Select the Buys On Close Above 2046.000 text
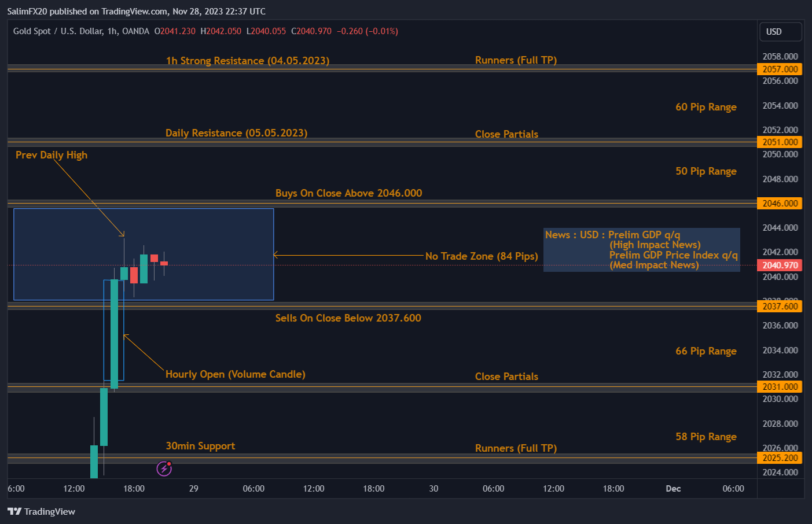Image resolution: width=812 pixels, height=524 pixels. 348,193
